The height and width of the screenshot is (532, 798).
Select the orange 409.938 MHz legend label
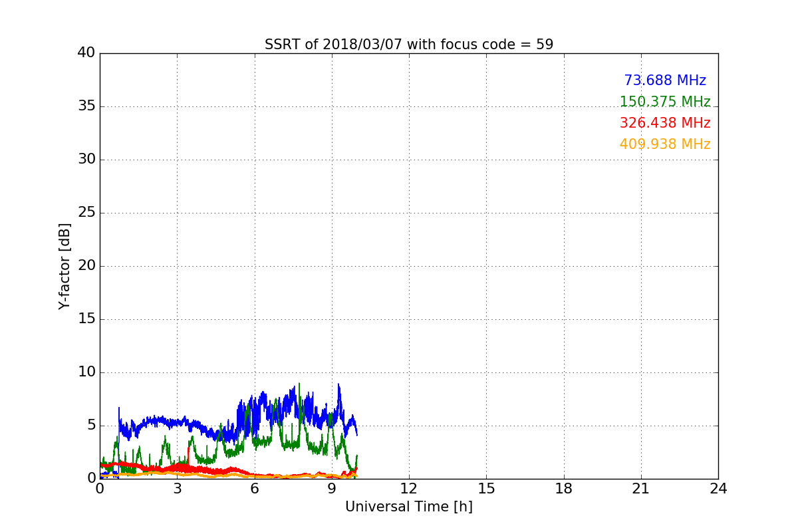pyautogui.click(x=665, y=144)
